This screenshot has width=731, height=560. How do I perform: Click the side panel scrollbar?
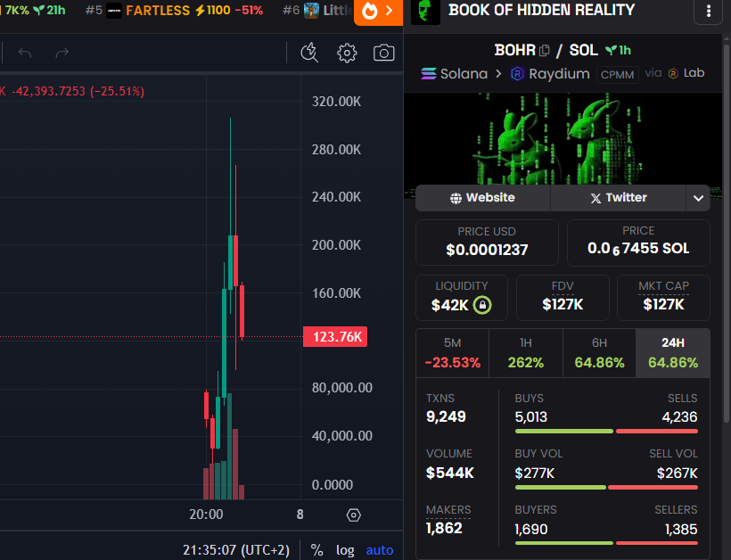726,233
